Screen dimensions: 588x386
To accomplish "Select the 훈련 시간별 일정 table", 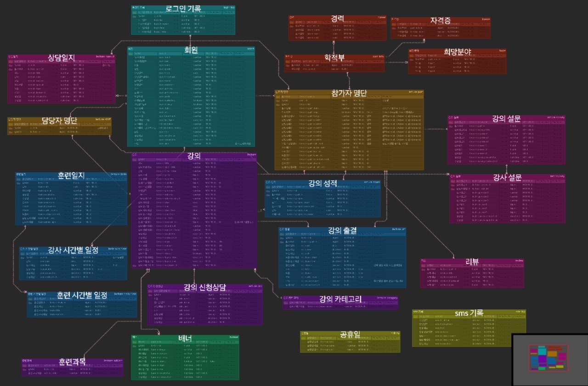I will click(x=82, y=303).
